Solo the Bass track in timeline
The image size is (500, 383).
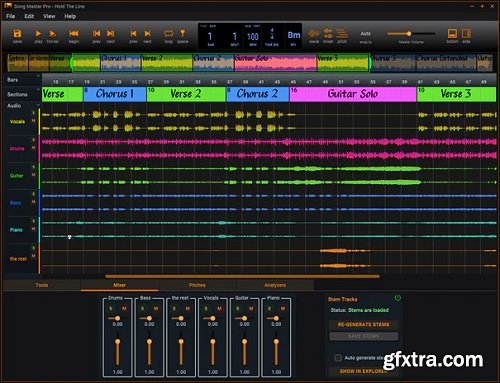[33, 194]
